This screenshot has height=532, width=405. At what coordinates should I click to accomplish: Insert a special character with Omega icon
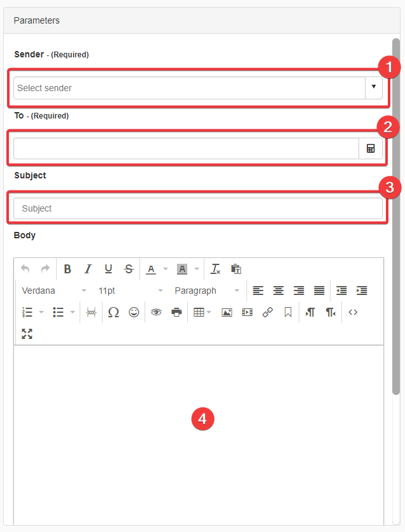[113, 312]
